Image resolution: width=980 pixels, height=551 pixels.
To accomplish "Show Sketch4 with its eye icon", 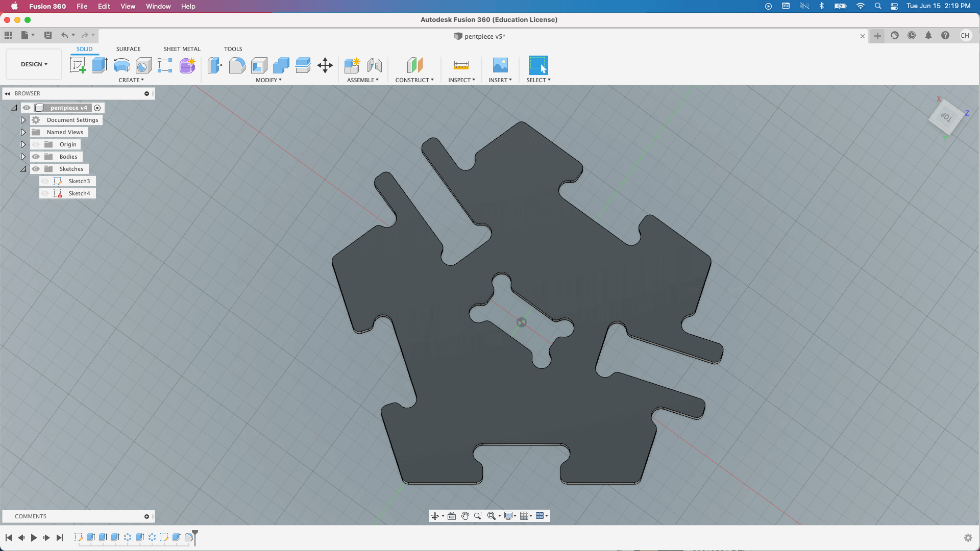I will click(45, 193).
